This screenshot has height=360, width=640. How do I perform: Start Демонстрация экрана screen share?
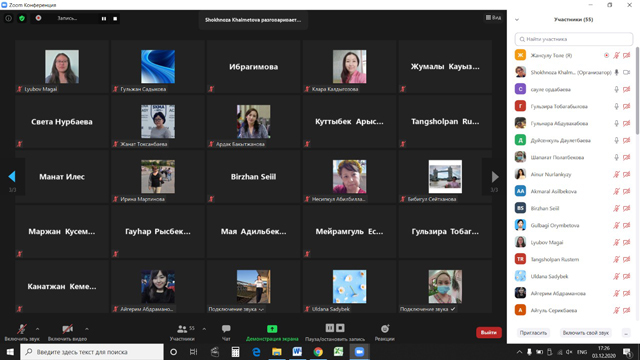pyautogui.click(x=272, y=332)
